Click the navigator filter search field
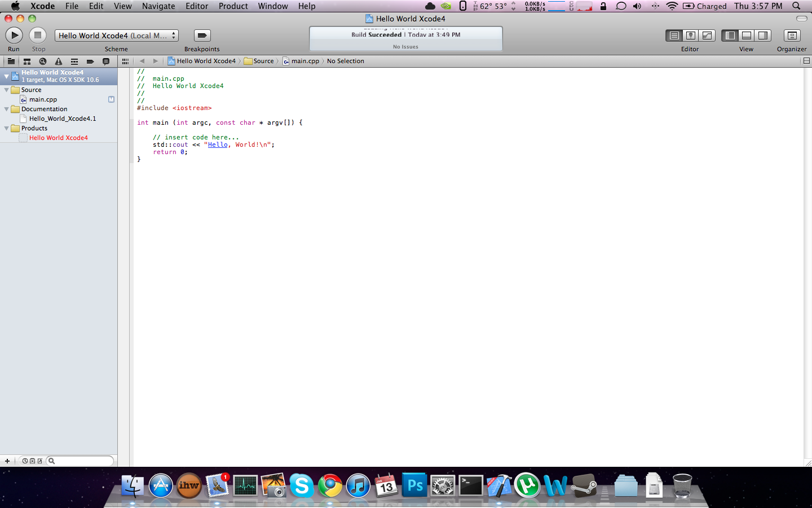Screen dimensions: 812x508 [x=80, y=461]
